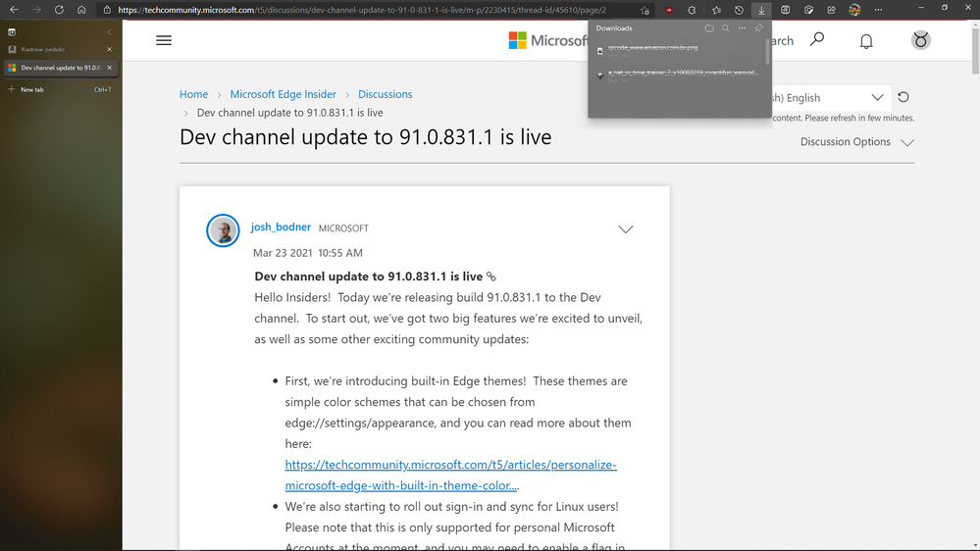
Task: Open the Extensions puzzle icon
Action: point(692,10)
